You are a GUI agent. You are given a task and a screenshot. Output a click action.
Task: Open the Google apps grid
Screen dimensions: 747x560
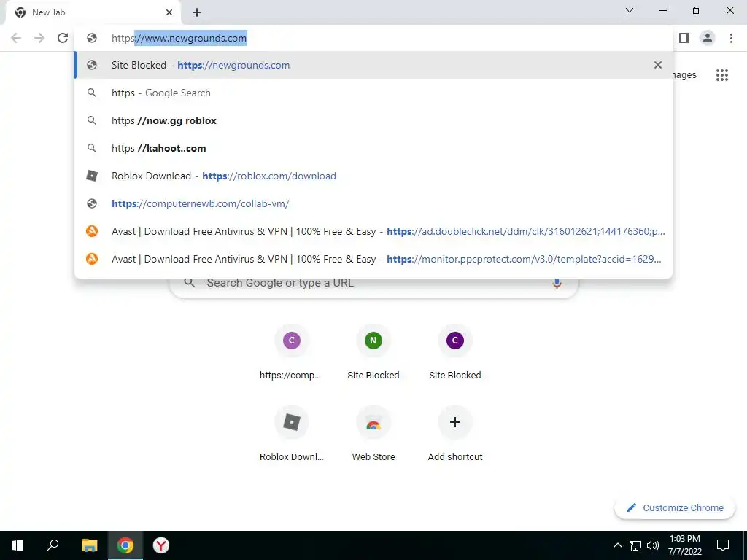click(721, 75)
